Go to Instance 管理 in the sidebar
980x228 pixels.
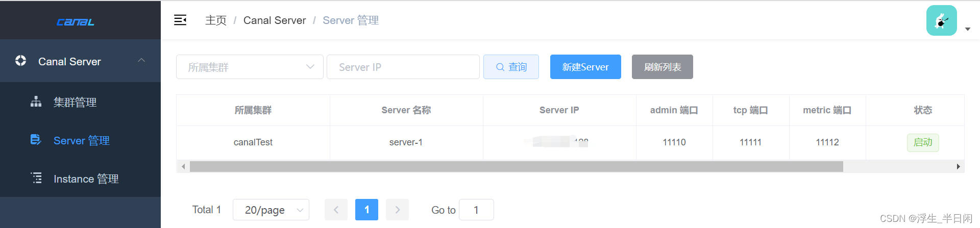[80, 179]
